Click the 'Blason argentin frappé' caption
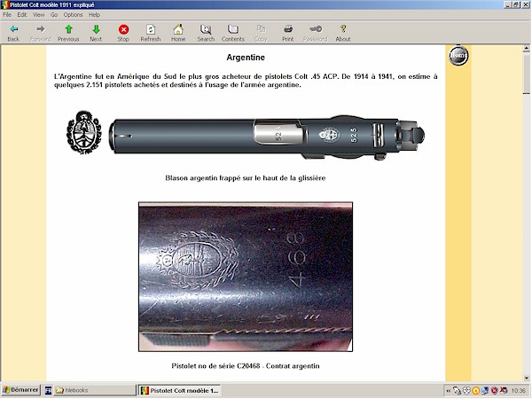 click(x=246, y=178)
